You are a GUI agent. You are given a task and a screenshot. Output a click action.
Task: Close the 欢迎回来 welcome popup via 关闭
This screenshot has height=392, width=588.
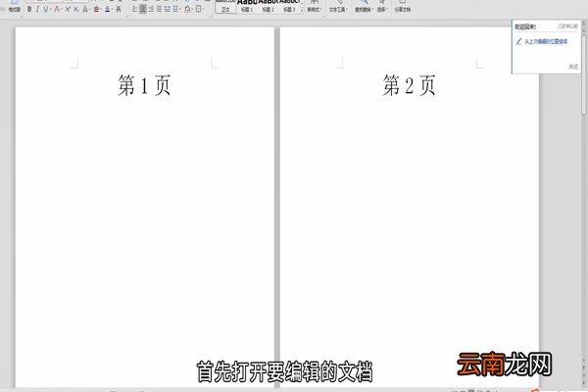click(573, 67)
